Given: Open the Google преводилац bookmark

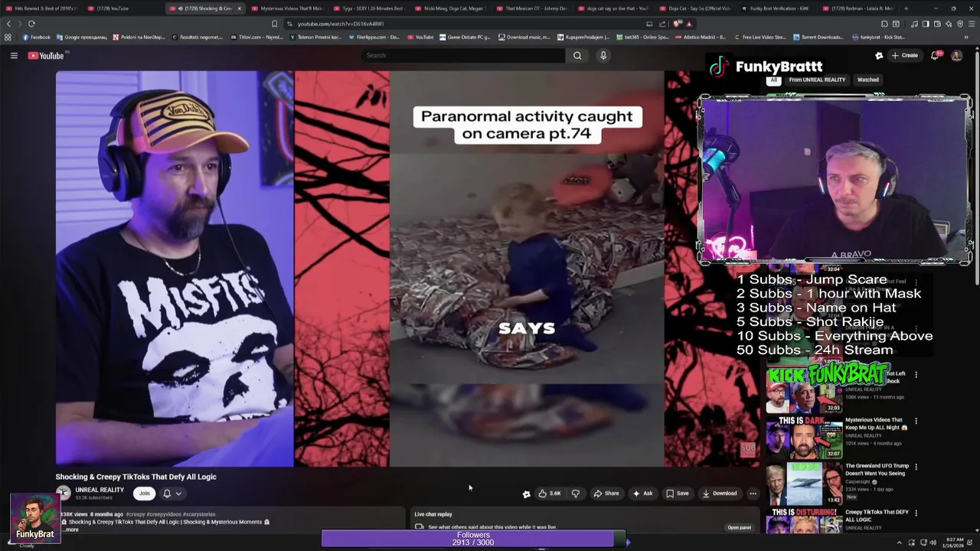Looking at the screenshot, I should coord(80,37).
